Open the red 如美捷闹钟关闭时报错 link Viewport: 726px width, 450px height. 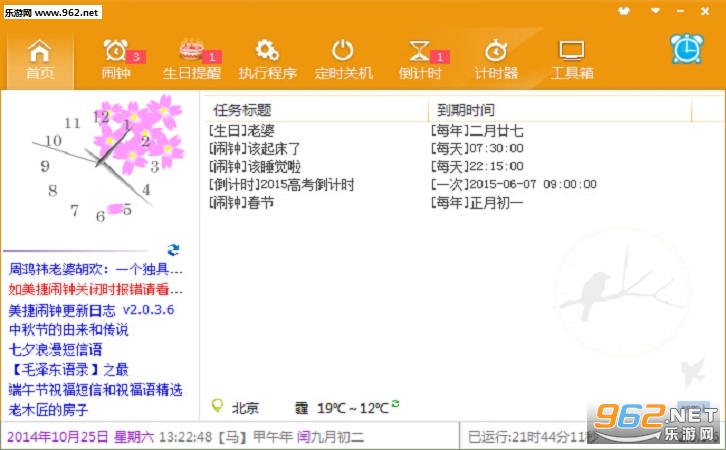click(x=95, y=289)
